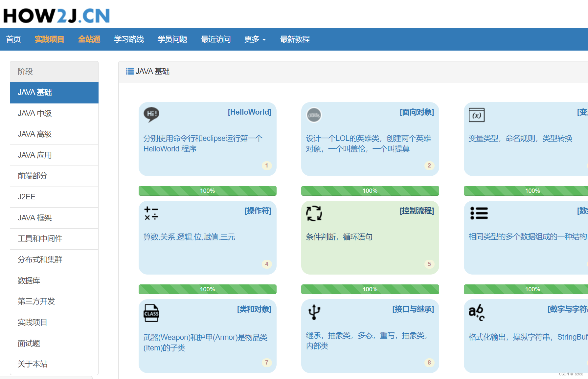
Task: Click the HOW2J.CN site logo
Action: (x=57, y=15)
